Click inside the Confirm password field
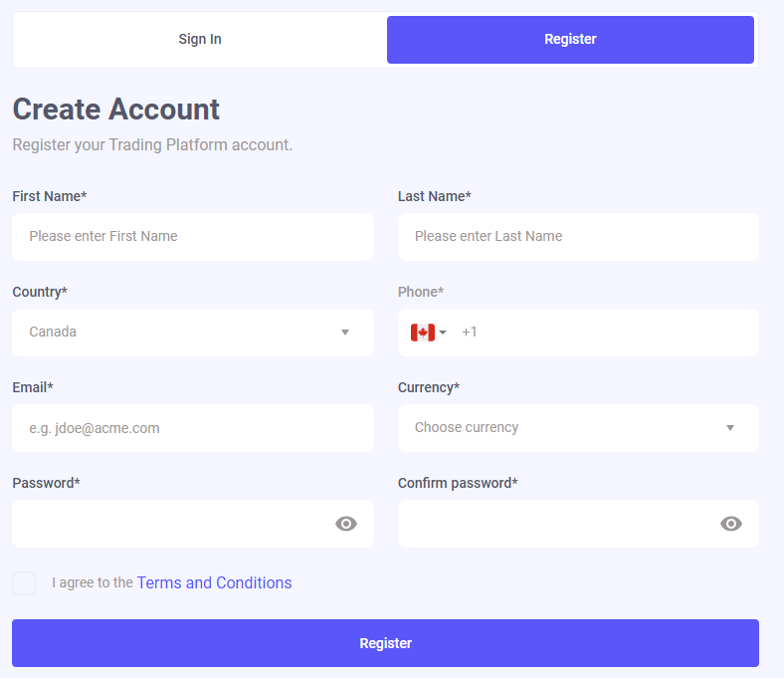Viewport: 784px width, 678px height. coord(552,524)
